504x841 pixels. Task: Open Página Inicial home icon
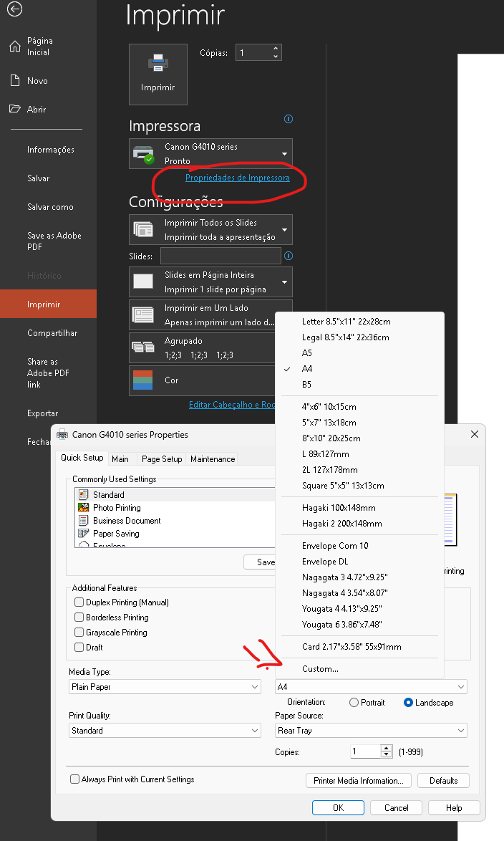click(x=15, y=47)
